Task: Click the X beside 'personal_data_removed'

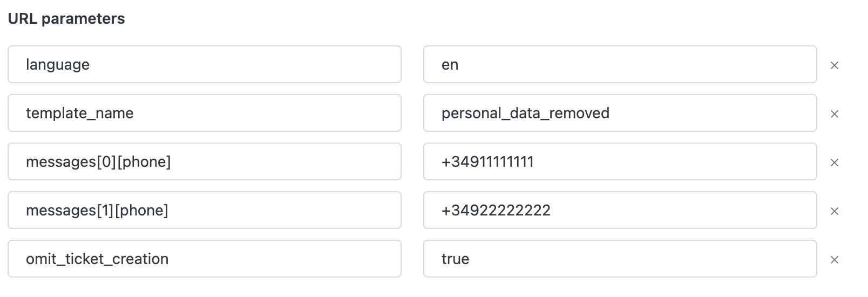Action: pos(834,114)
